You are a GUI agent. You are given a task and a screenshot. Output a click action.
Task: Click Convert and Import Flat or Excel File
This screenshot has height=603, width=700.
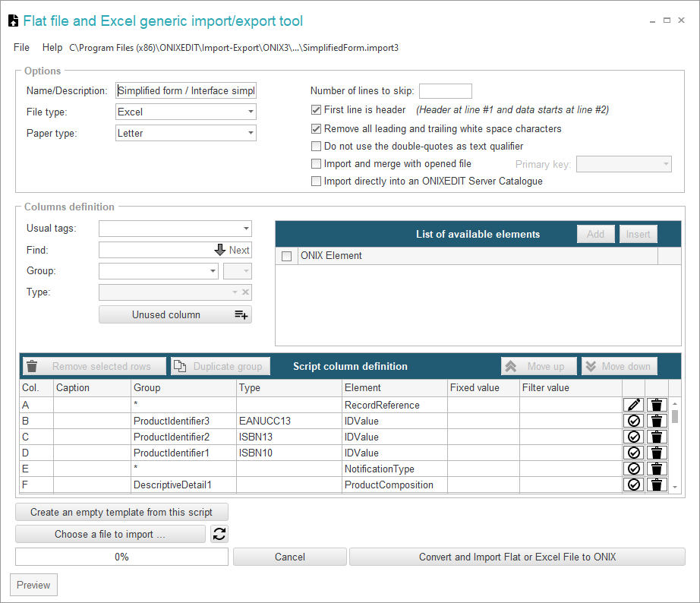click(517, 557)
